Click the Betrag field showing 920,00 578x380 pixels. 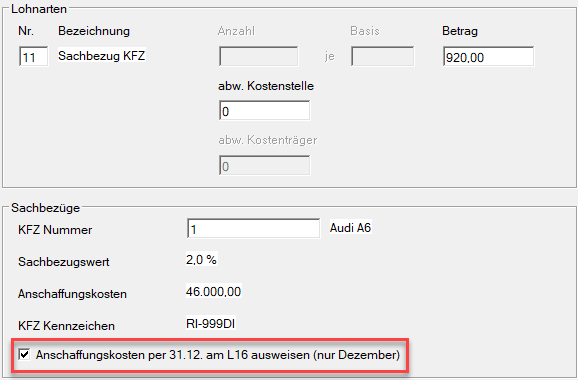488,56
